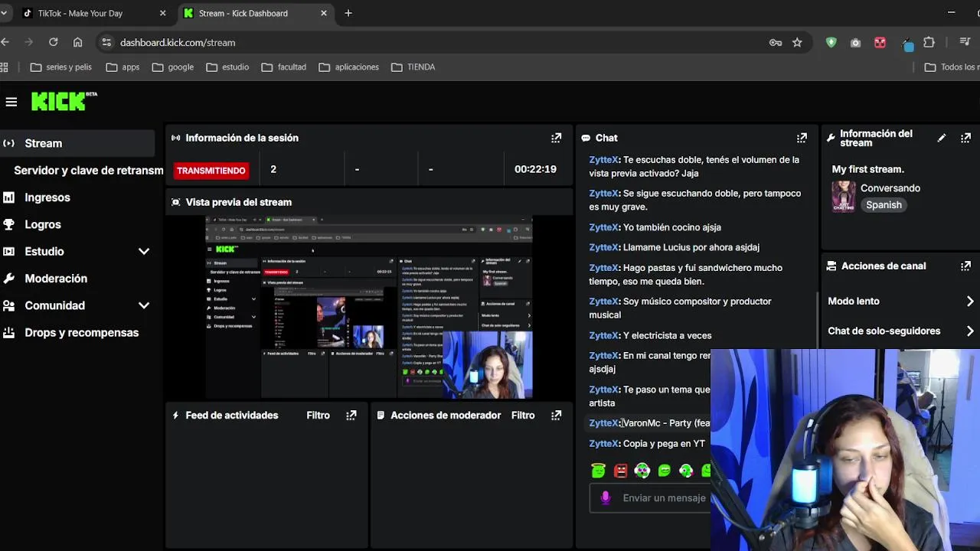Open the google bookmark folder

(173, 67)
